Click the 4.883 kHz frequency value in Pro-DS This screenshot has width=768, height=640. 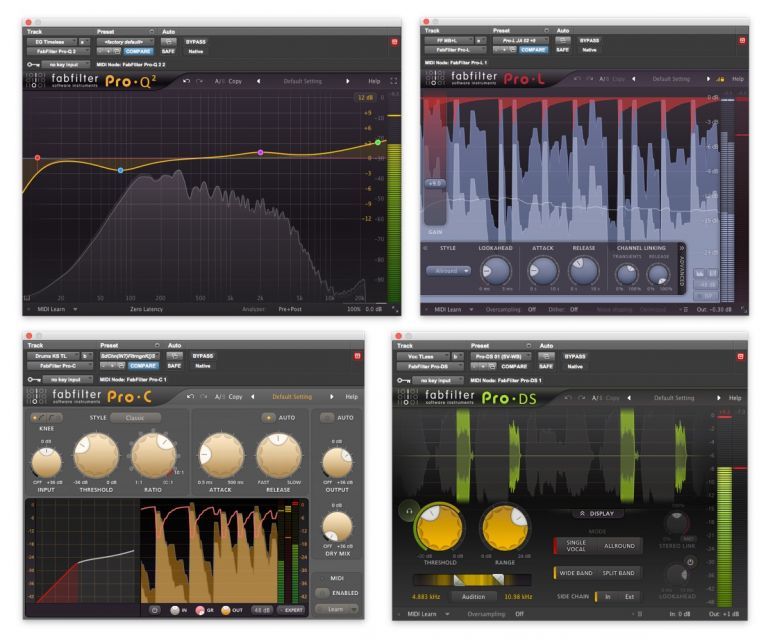tap(426, 597)
